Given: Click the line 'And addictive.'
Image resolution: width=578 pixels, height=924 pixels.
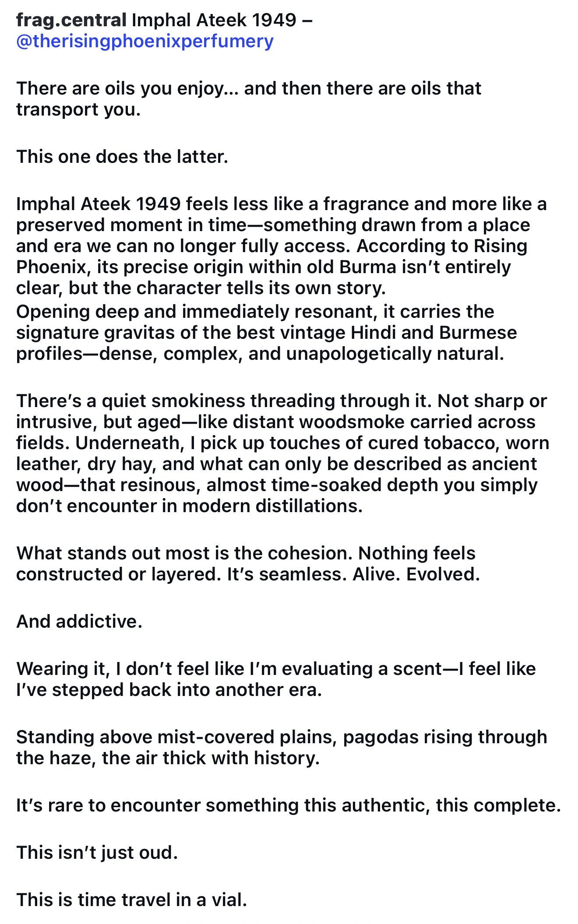Looking at the screenshot, I should pos(79,622).
